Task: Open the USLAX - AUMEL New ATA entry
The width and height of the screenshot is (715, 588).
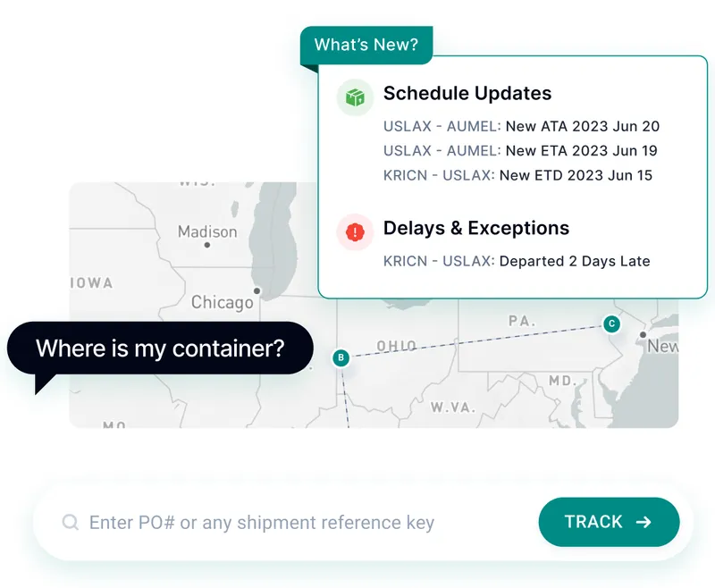Action: [521, 126]
